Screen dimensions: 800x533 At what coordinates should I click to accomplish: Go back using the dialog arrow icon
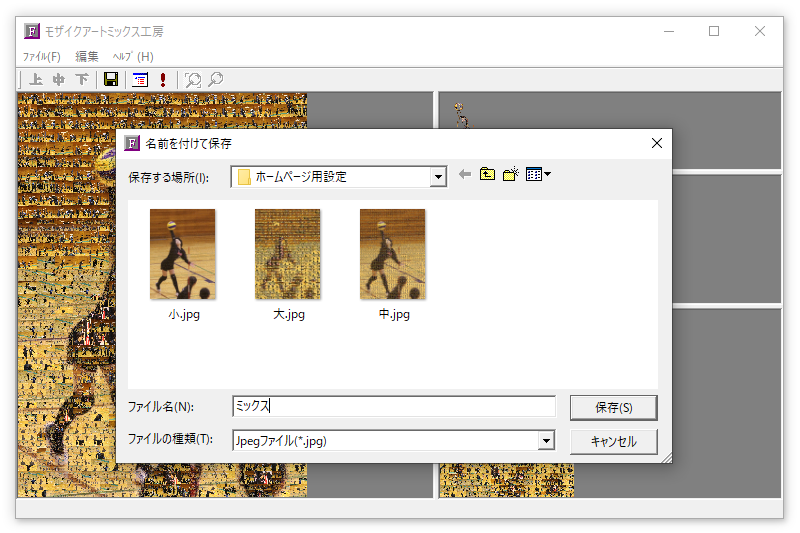[x=464, y=174]
